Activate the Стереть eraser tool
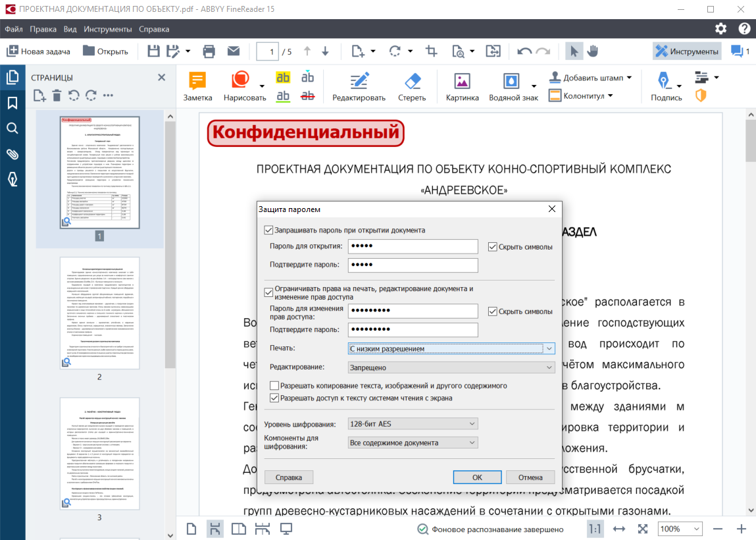 (x=413, y=84)
